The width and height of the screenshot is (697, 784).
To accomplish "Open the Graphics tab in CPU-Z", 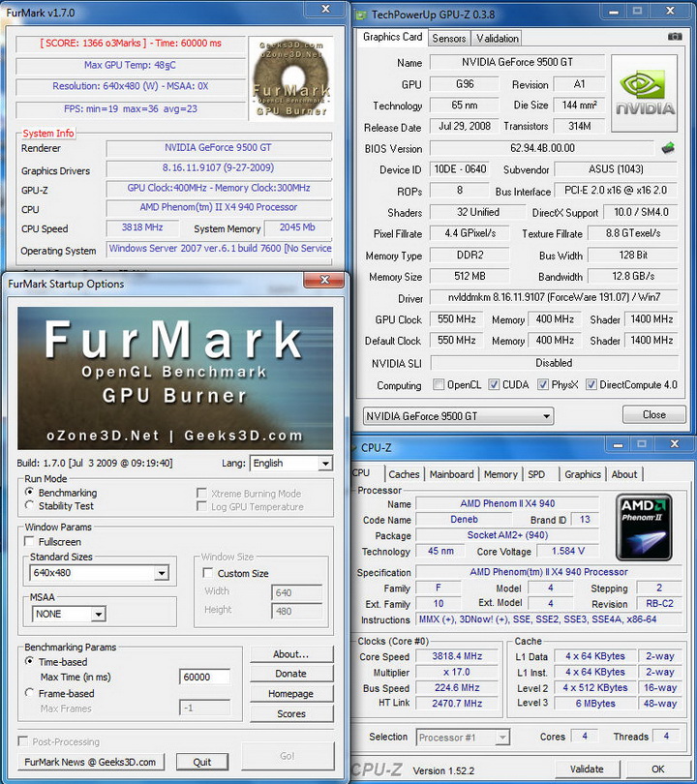I will coord(583,474).
